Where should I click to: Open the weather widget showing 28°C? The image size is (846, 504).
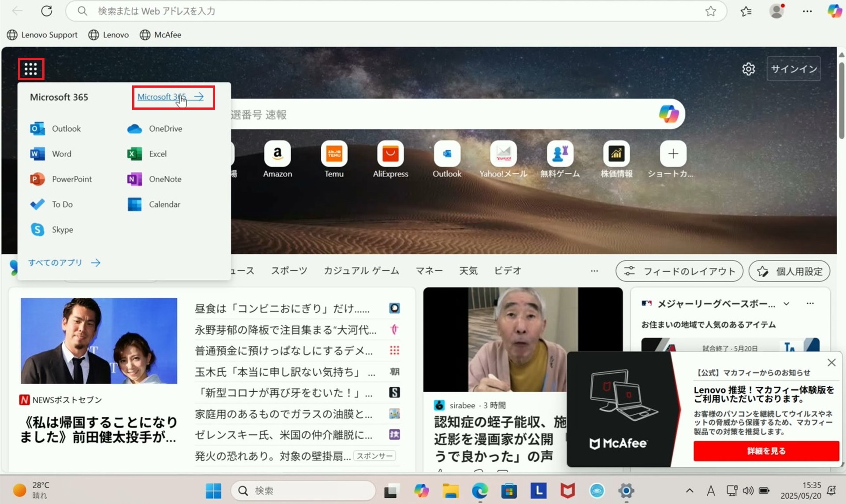(x=31, y=490)
